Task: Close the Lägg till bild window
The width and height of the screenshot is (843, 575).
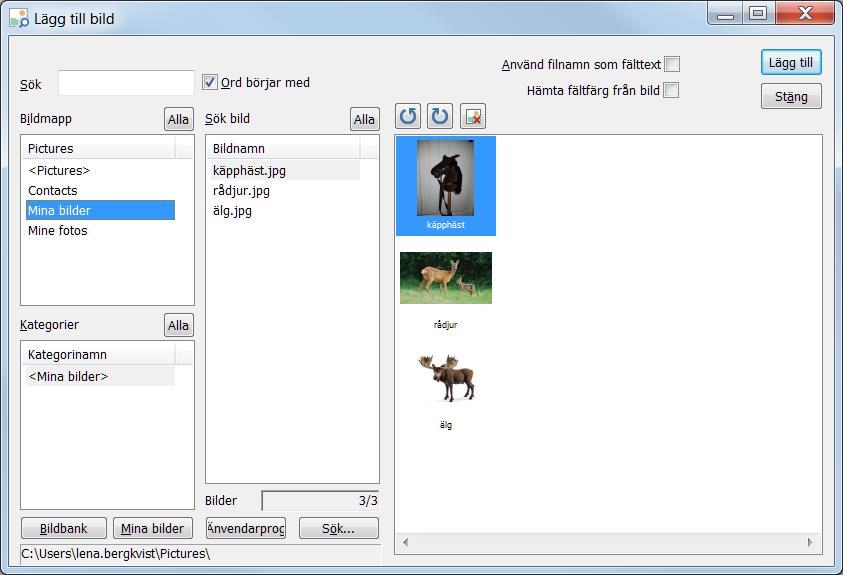Action: pyautogui.click(x=805, y=13)
